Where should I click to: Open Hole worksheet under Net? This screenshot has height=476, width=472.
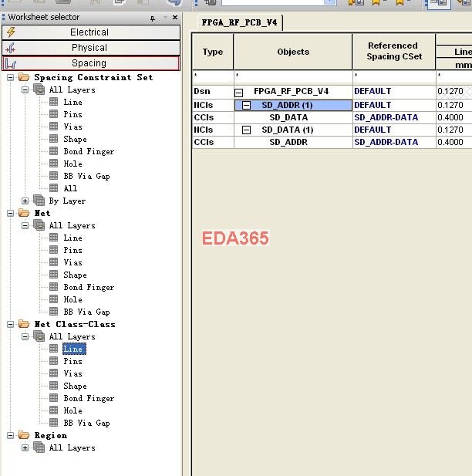pos(72,299)
